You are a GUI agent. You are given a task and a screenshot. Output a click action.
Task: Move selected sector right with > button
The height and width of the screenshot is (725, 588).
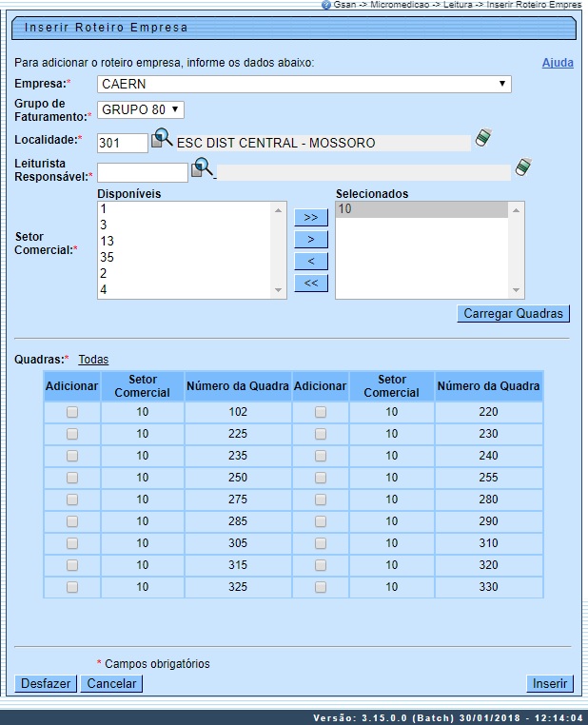(310, 240)
